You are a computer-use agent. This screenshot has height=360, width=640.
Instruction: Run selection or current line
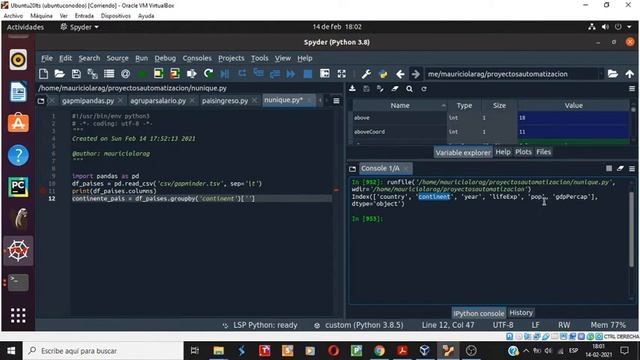coord(191,74)
